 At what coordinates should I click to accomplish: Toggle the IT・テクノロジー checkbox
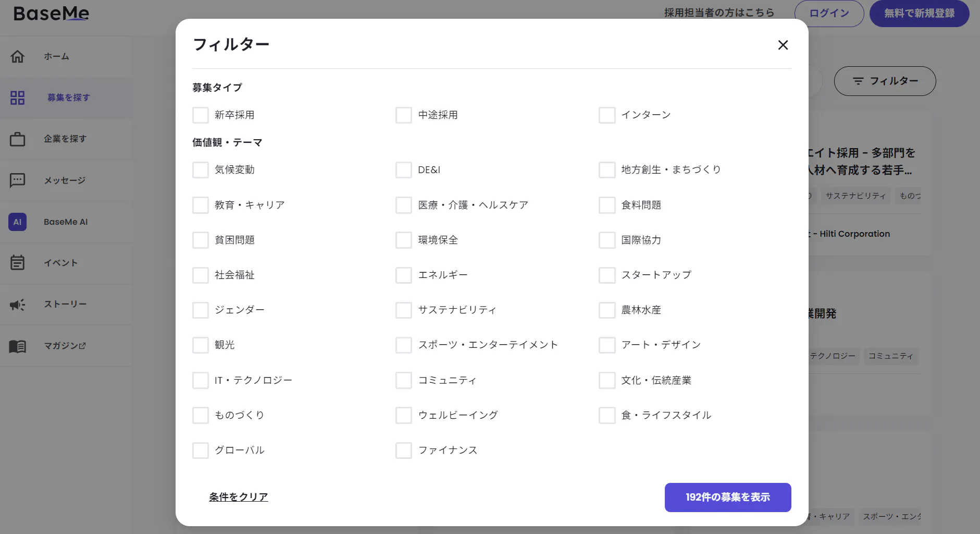point(201,381)
